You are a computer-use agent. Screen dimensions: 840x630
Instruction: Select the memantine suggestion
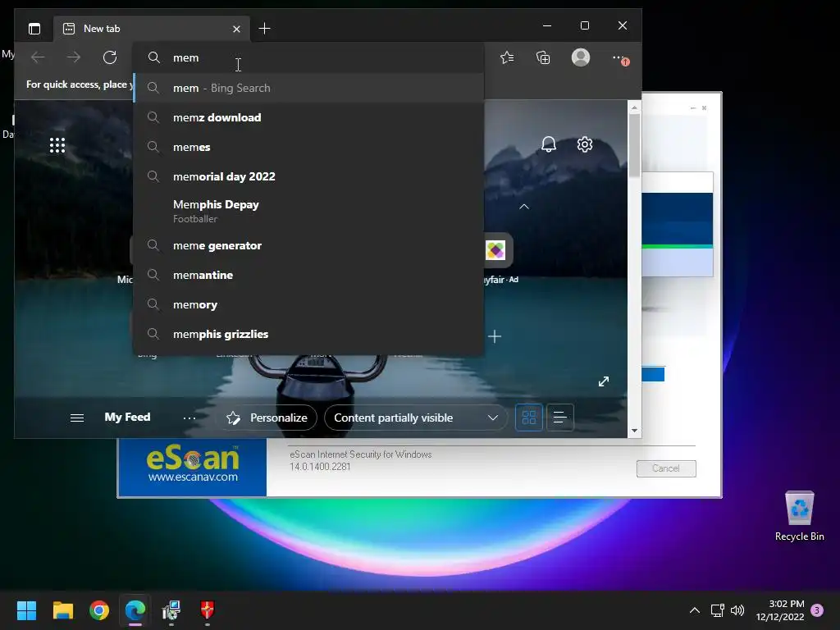(x=308, y=275)
